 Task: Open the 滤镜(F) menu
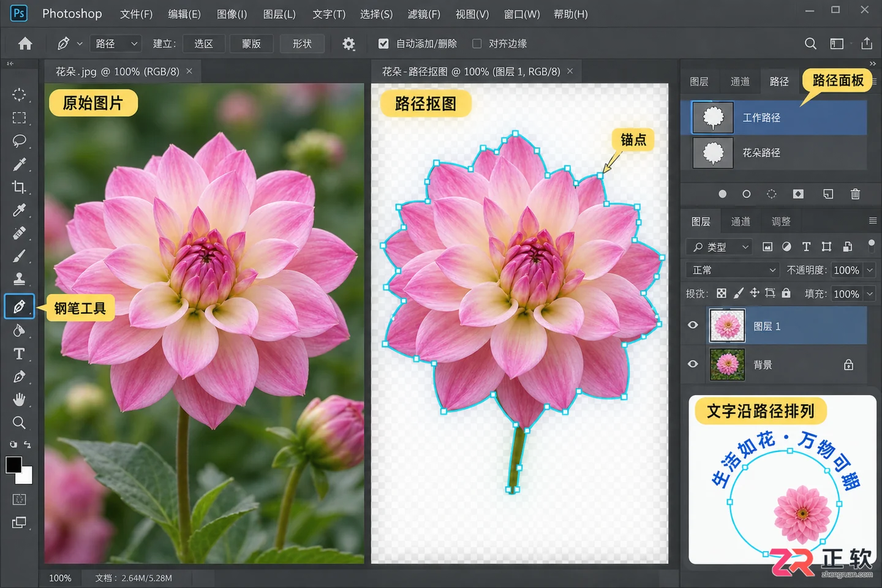(424, 14)
